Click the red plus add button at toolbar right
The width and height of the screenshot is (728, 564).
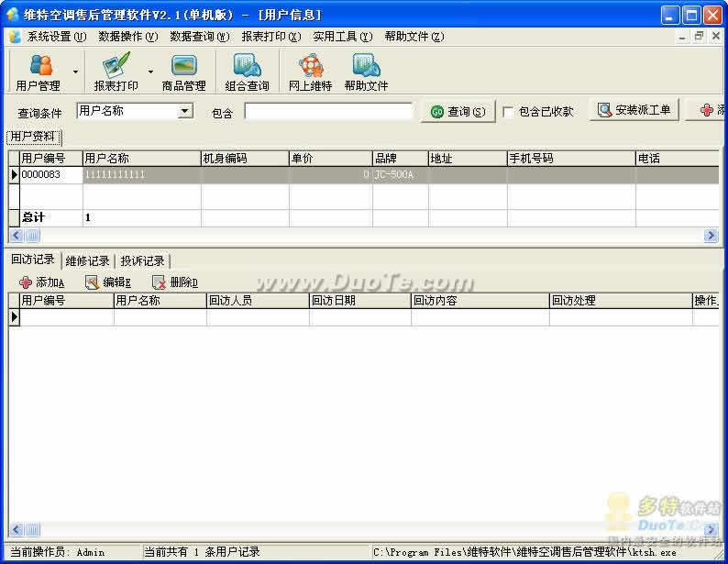[x=707, y=110]
